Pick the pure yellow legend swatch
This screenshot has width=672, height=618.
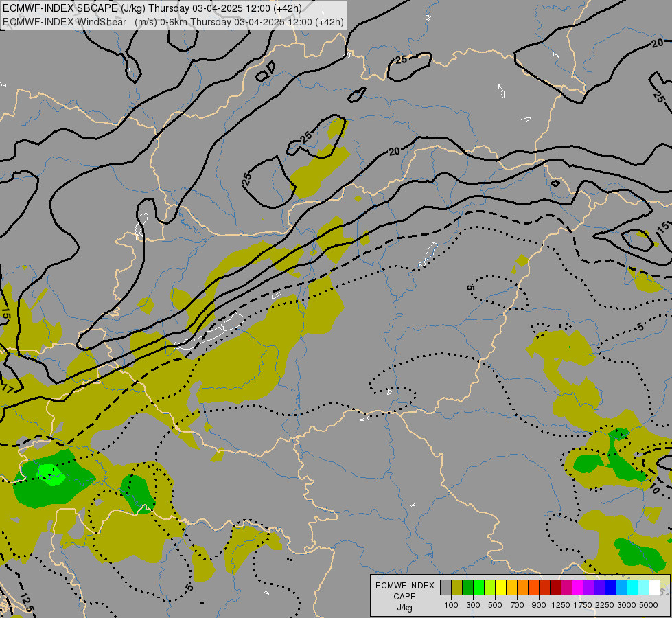500,588
